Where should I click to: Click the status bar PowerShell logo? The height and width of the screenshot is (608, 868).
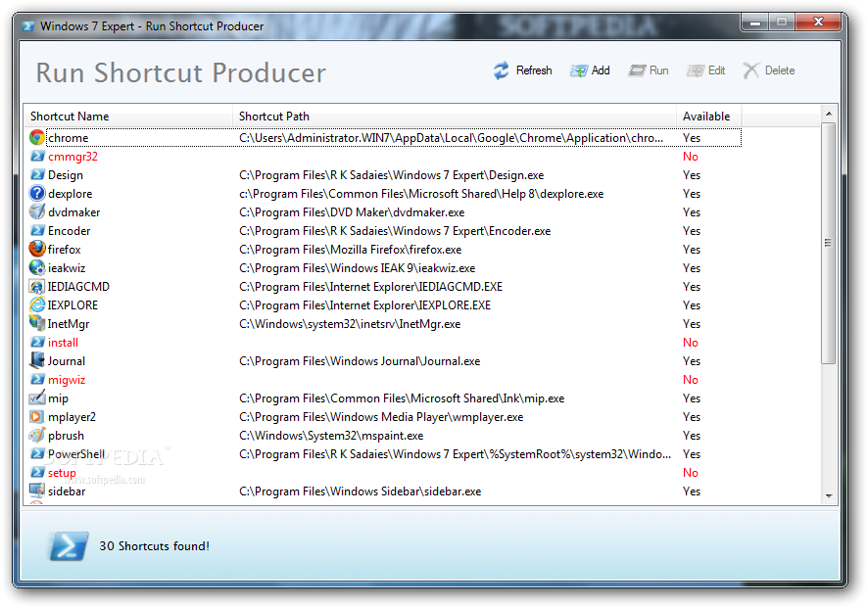(x=69, y=546)
